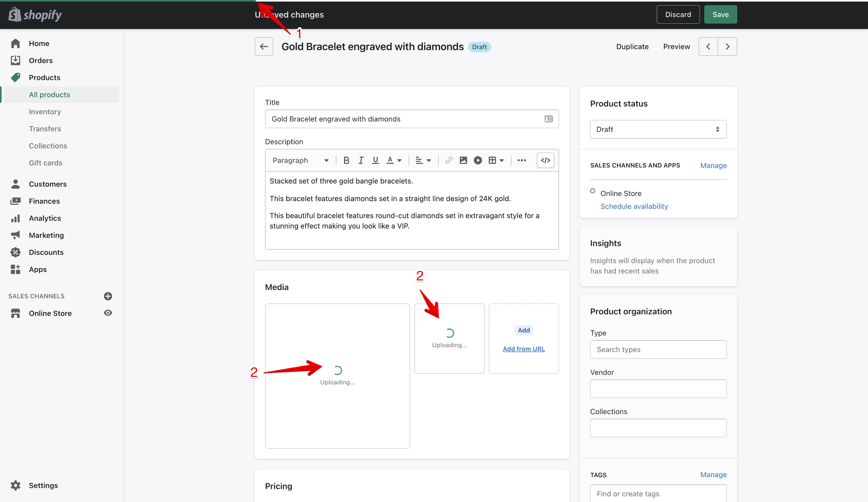868x502 pixels.
Task: Click into description text area
Action: 412,210
